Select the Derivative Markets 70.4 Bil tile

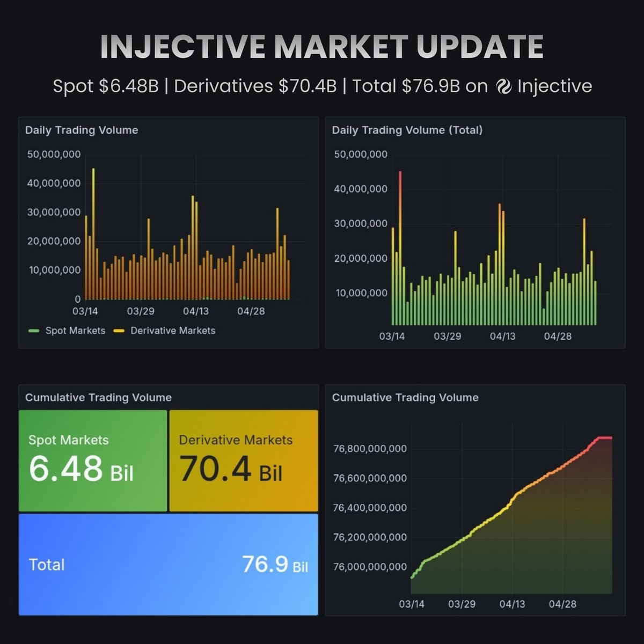(x=244, y=460)
